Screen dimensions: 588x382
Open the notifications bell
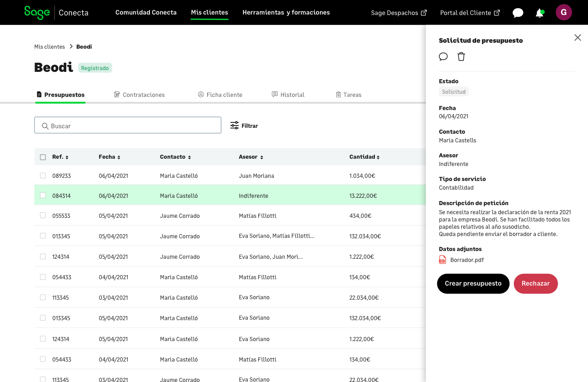[x=539, y=13]
